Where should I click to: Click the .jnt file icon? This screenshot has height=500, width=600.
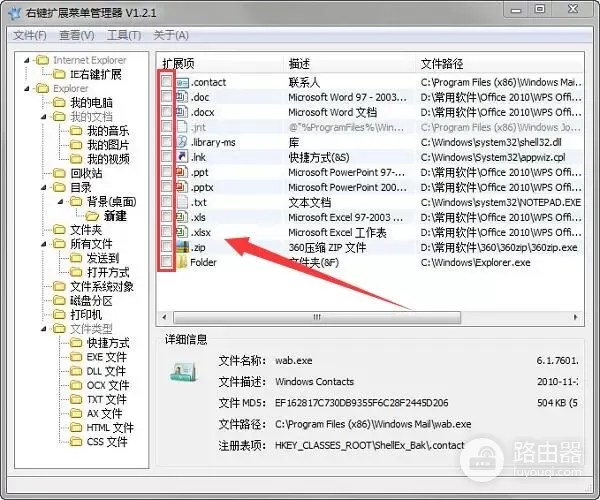point(182,127)
